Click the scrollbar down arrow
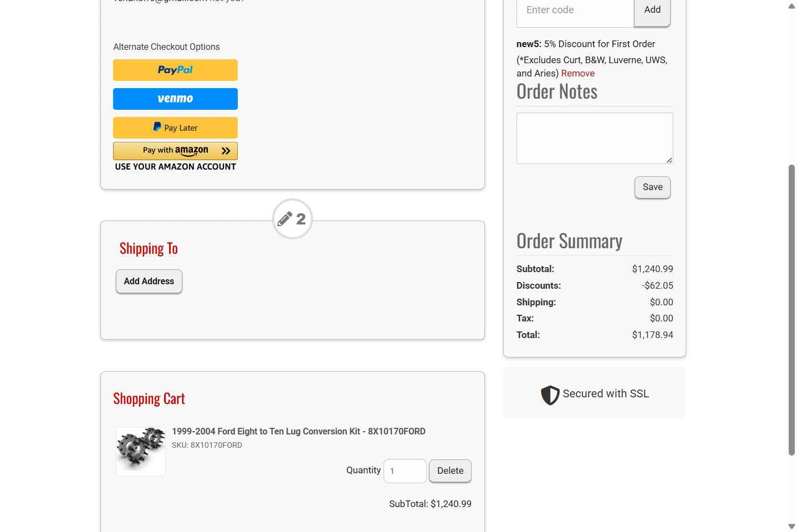797x532 pixels. [791, 526]
